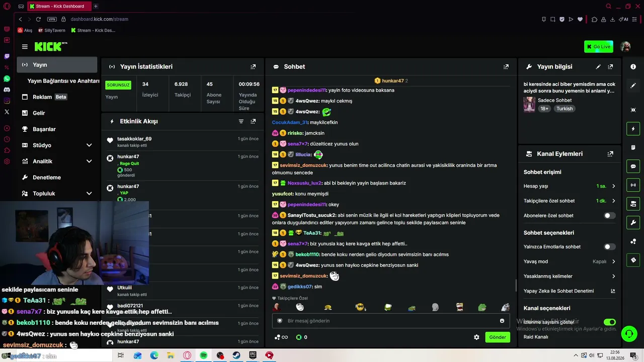
Task: Open Takipçilere özel sohbet duration chevron
Action: 613,201
